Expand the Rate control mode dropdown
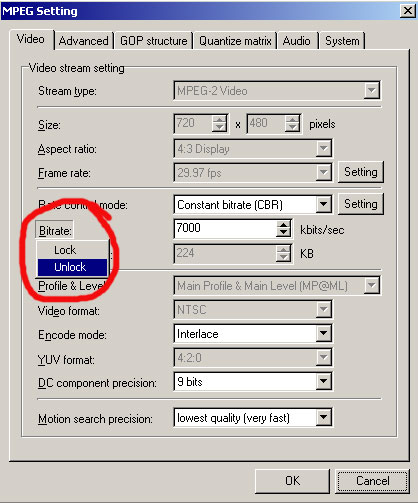The width and height of the screenshot is (418, 503). pyautogui.click(x=323, y=204)
